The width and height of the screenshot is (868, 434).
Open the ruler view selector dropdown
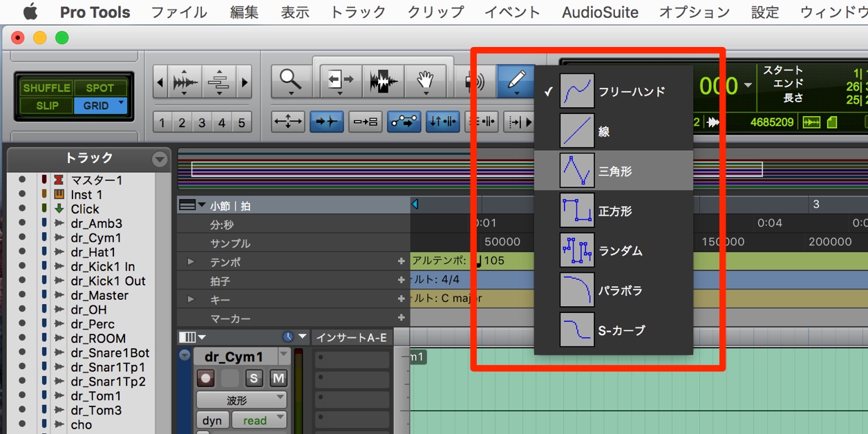click(191, 205)
